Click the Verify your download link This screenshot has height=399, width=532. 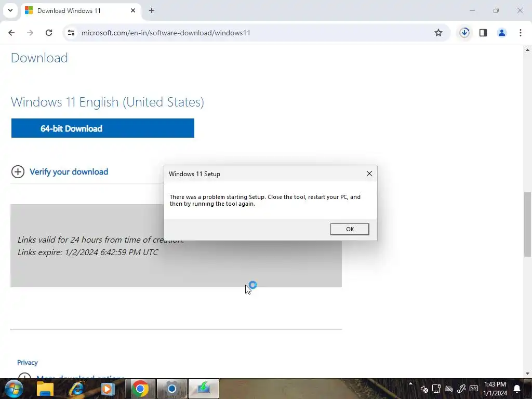(x=69, y=171)
